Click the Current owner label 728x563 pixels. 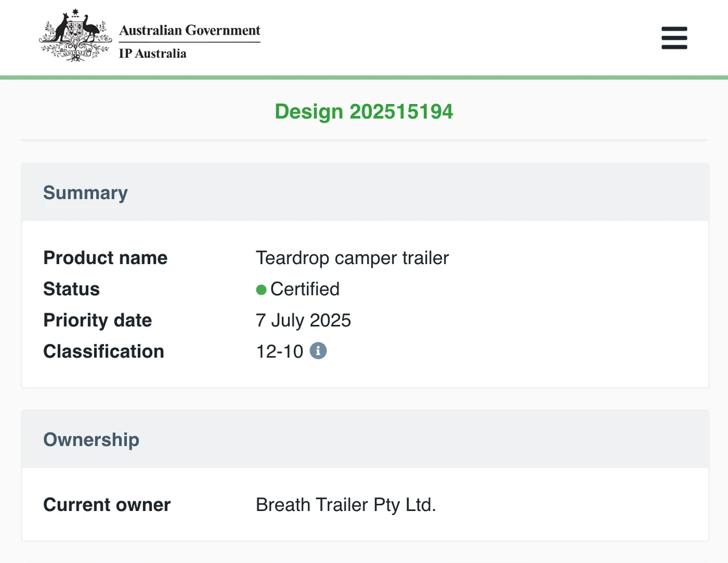click(x=107, y=504)
